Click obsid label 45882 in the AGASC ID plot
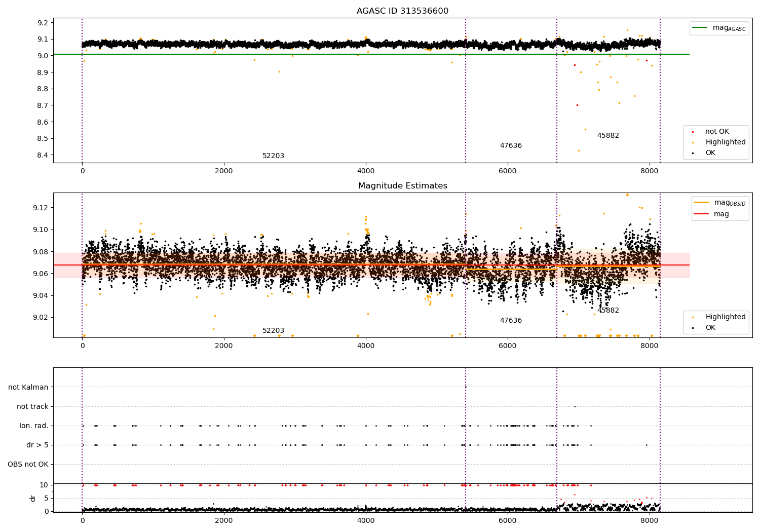 pos(608,136)
